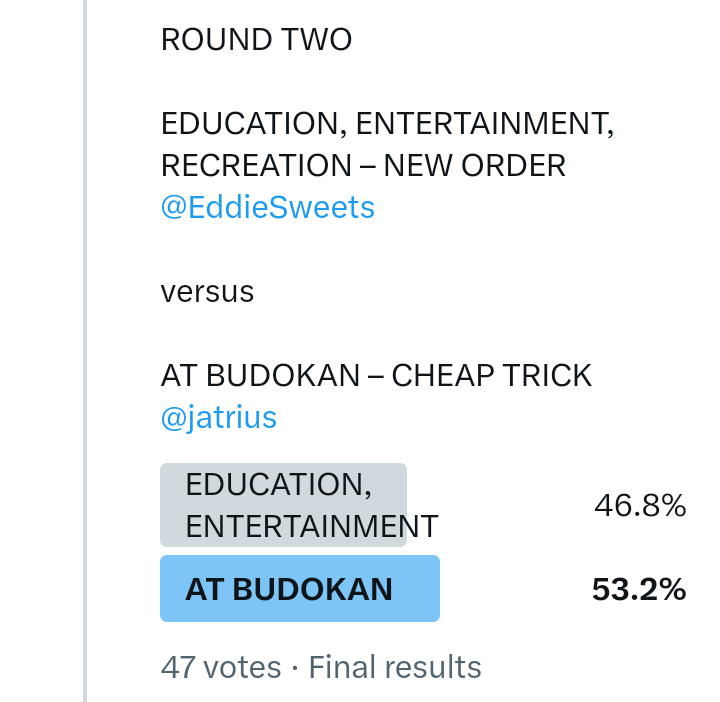Open the @jatrius profile mention

[x=218, y=417]
